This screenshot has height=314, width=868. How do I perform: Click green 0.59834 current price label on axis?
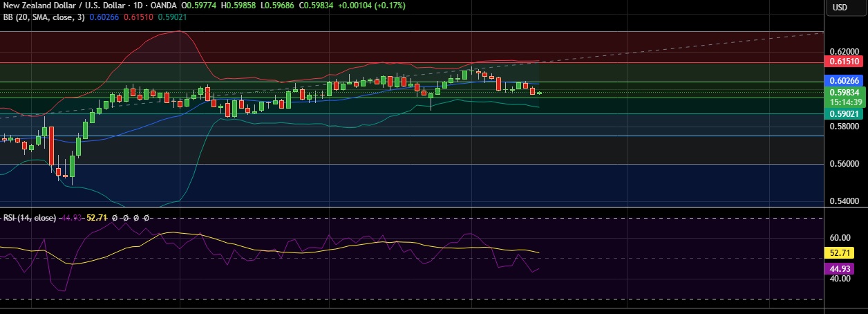click(845, 92)
